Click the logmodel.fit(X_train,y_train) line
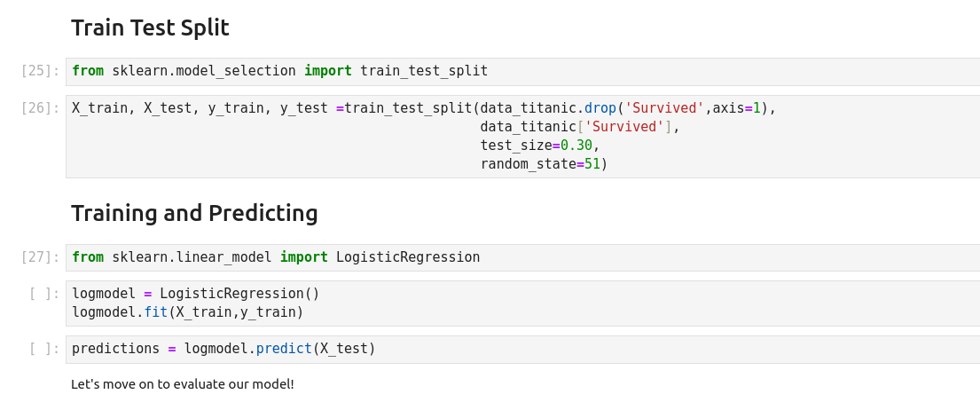Image resolution: width=980 pixels, height=402 pixels. point(187,312)
